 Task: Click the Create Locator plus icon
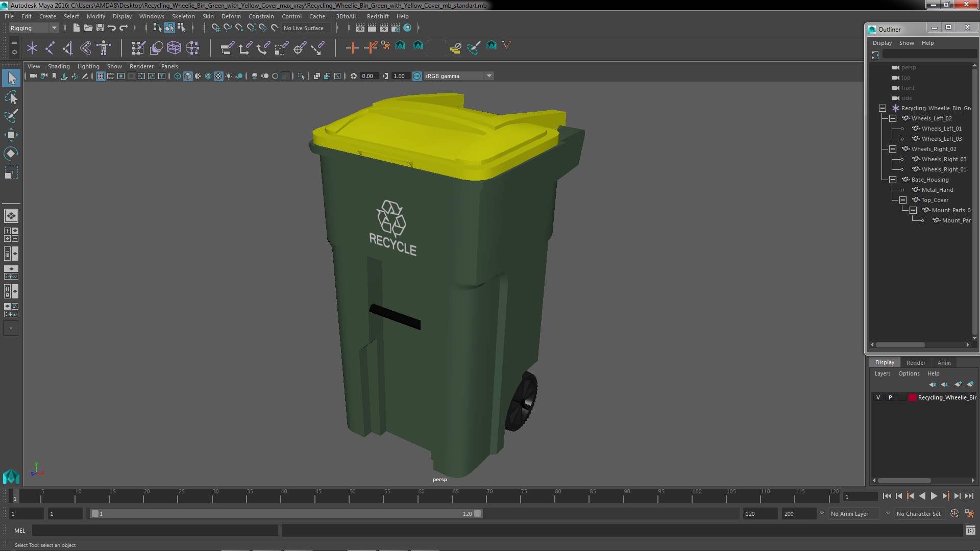(x=352, y=48)
